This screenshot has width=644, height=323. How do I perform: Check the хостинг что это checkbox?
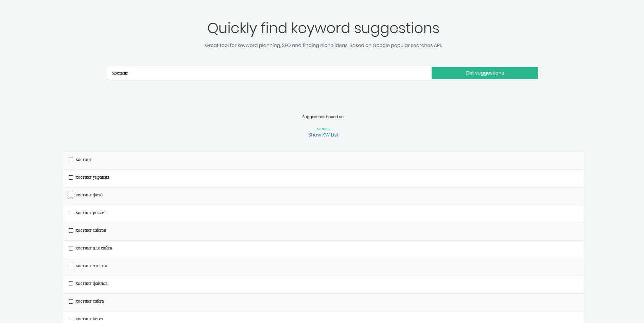[x=71, y=266]
